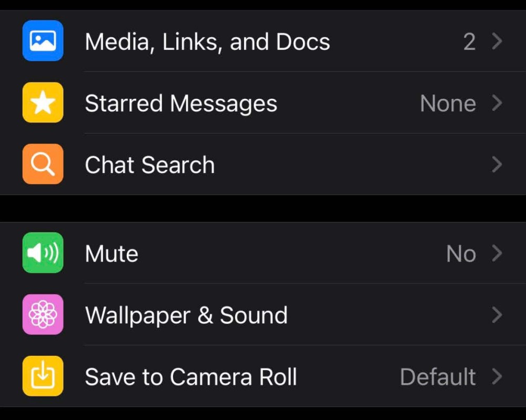
Task: Open Media, Links, and Docs
Action: 207,42
